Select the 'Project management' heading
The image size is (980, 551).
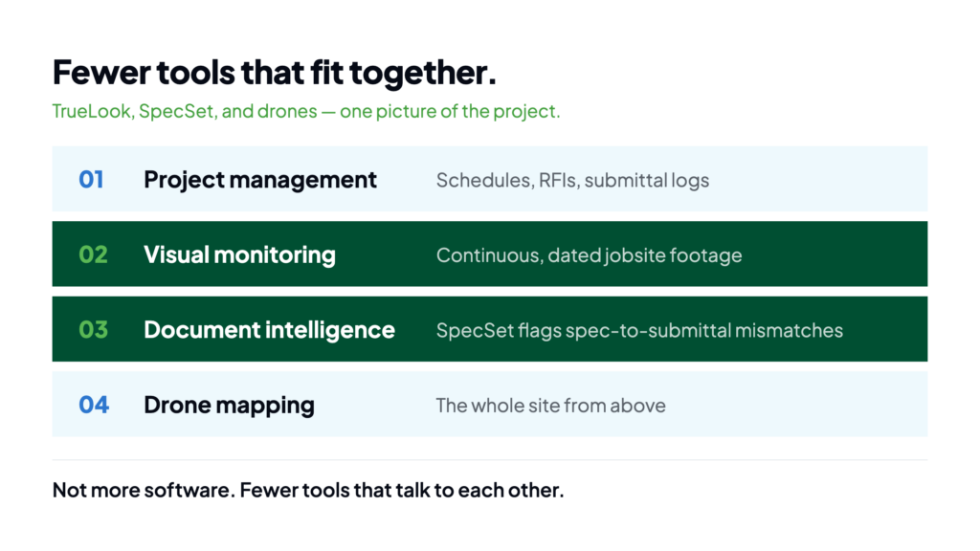(260, 180)
